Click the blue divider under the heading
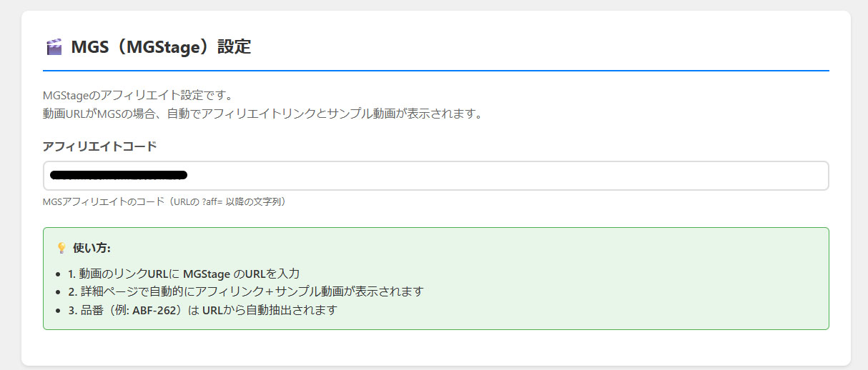The image size is (868, 370). [435, 71]
